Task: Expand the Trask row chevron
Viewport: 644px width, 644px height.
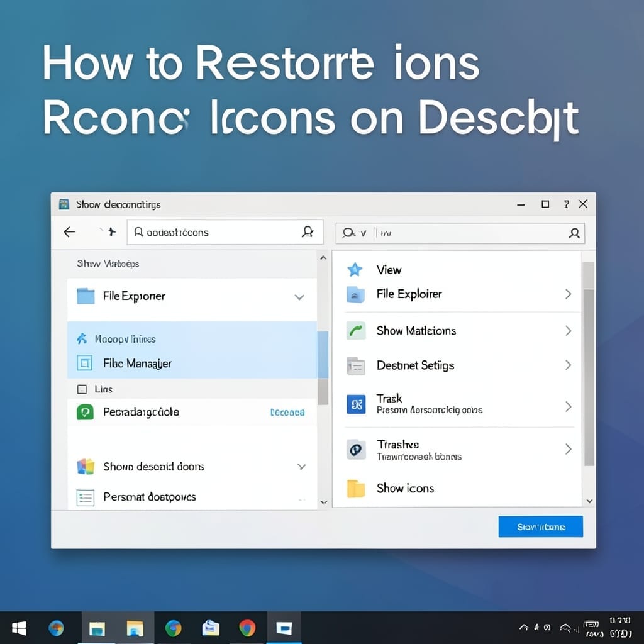Action: [568, 407]
